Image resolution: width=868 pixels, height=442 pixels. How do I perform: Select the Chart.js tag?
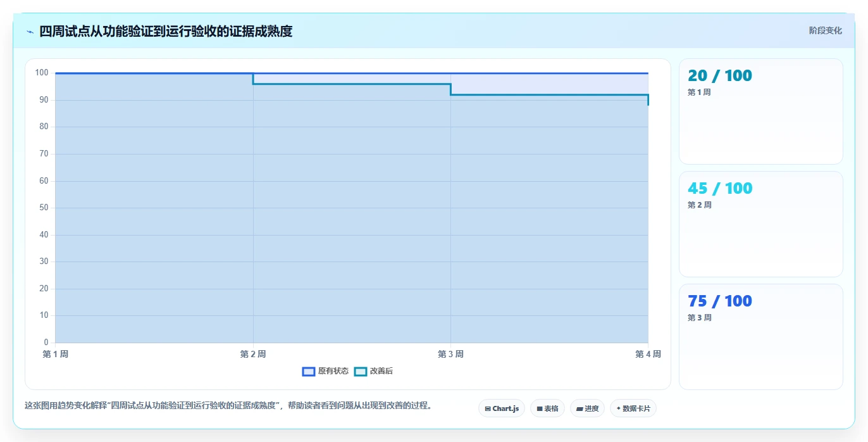click(x=502, y=408)
